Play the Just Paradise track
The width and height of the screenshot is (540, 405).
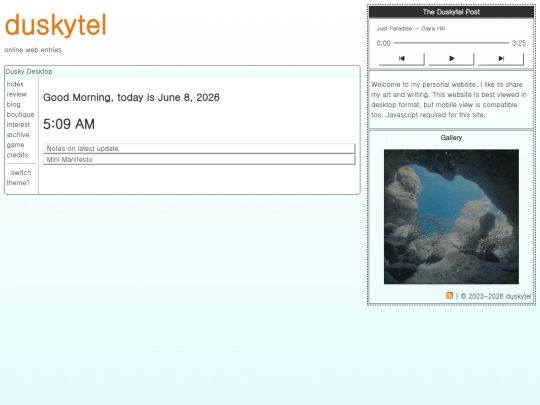point(451,59)
